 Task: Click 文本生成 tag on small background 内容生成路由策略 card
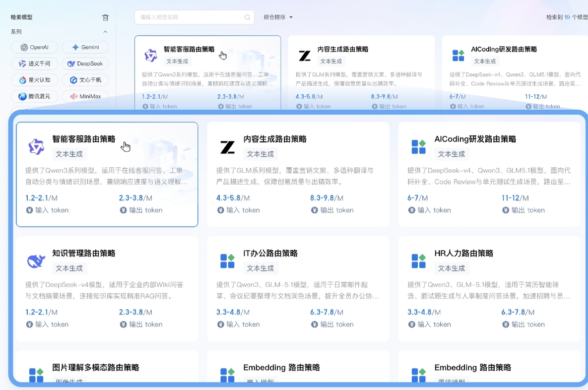[x=331, y=61]
